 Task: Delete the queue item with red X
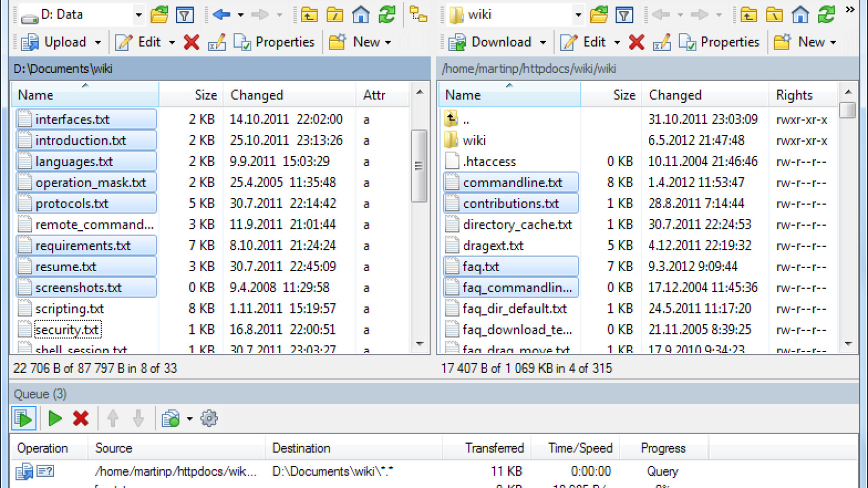coord(81,419)
